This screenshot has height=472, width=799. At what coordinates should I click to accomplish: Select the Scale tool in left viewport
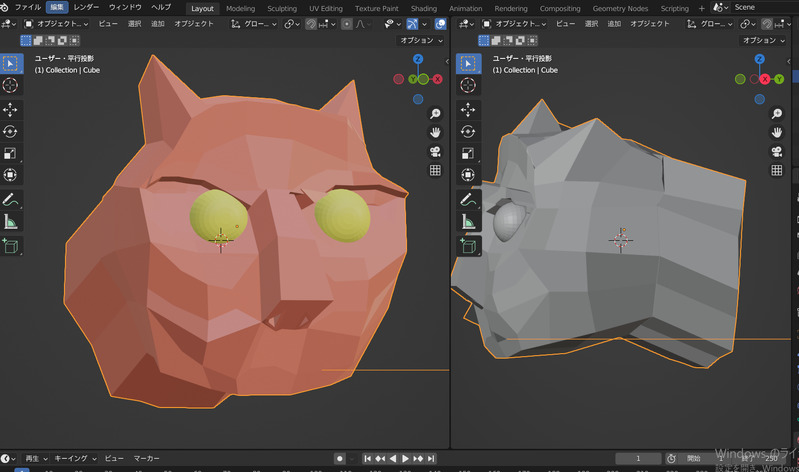pyautogui.click(x=10, y=153)
